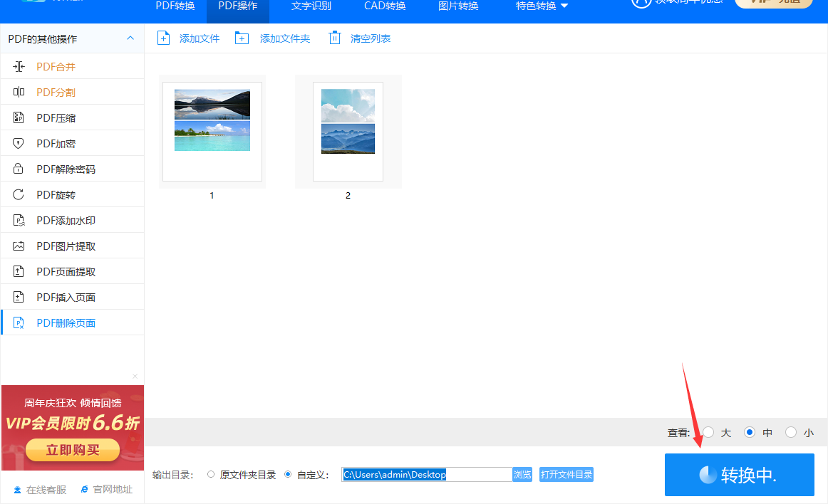The image size is (828, 504).
Task: Click the PDF添加水印 watermark icon
Action: [19, 220]
